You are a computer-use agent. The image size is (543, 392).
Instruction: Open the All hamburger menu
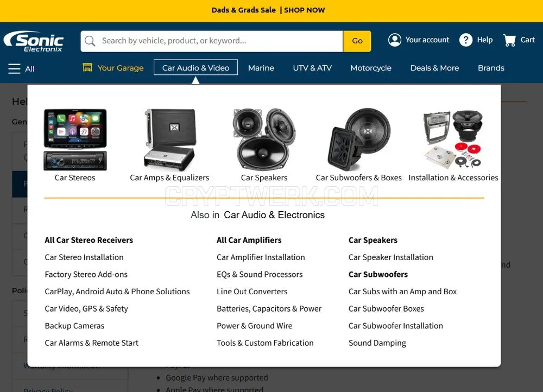pyautogui.click(x=22, y=68)
